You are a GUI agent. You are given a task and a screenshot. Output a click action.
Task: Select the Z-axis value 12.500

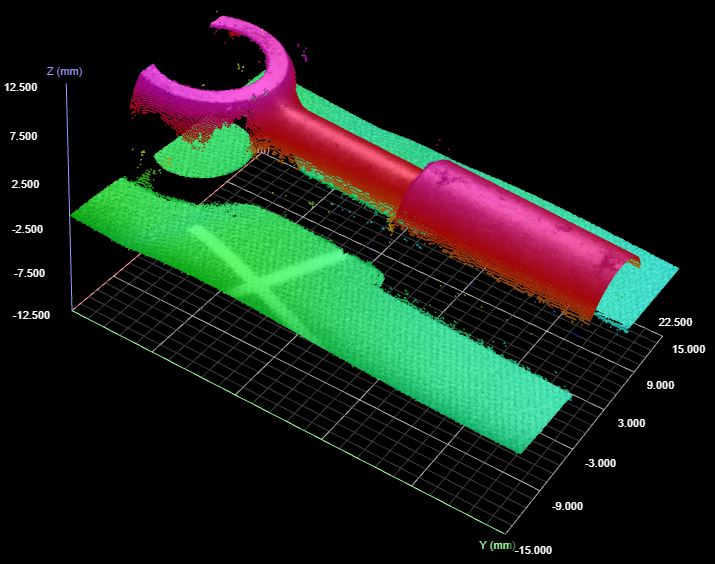(21, 87)
